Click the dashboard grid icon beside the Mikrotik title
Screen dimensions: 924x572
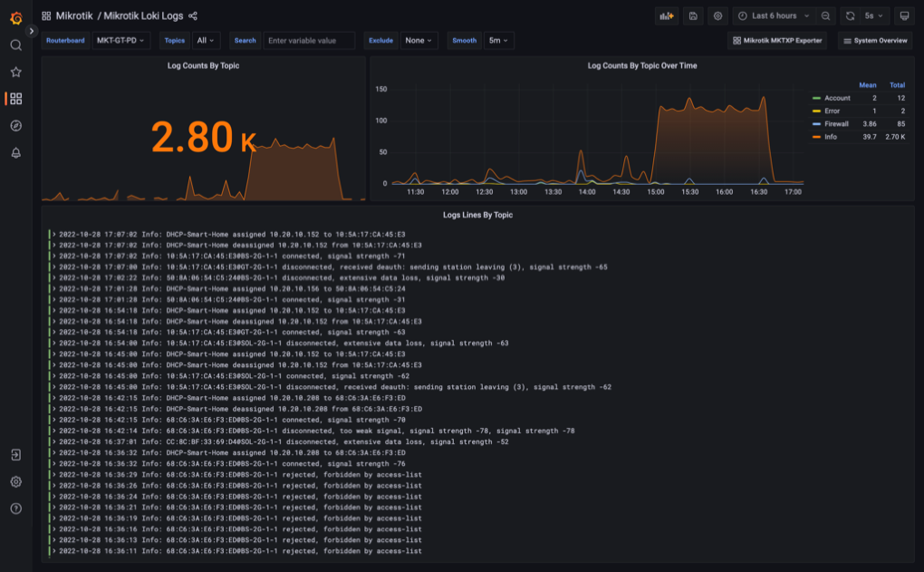[x=46, y=16]
